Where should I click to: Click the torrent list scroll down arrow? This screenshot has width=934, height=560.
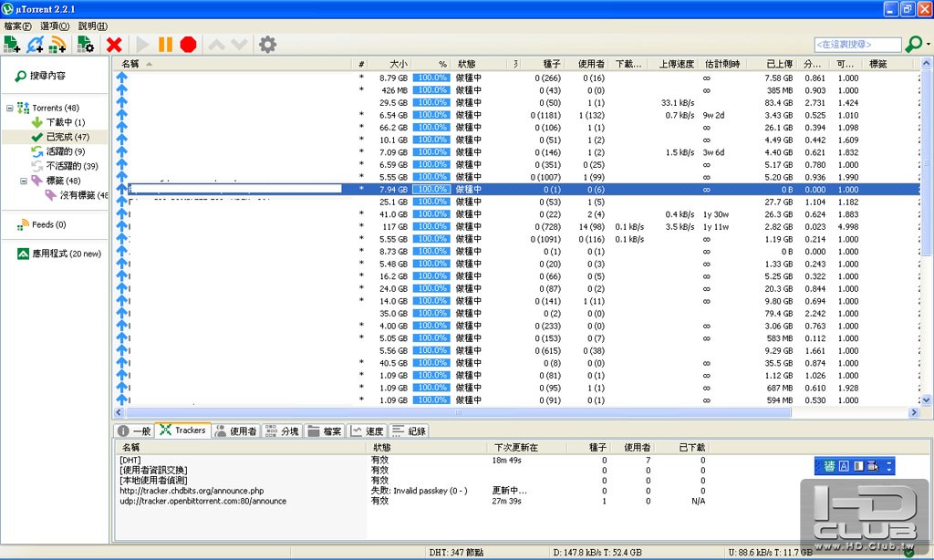(927, 400)
